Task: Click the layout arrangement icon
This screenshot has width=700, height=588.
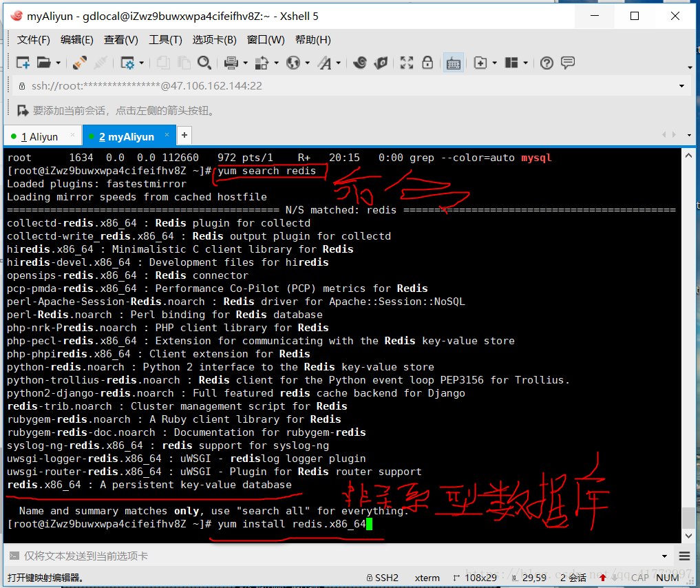Action: (511, 63)
